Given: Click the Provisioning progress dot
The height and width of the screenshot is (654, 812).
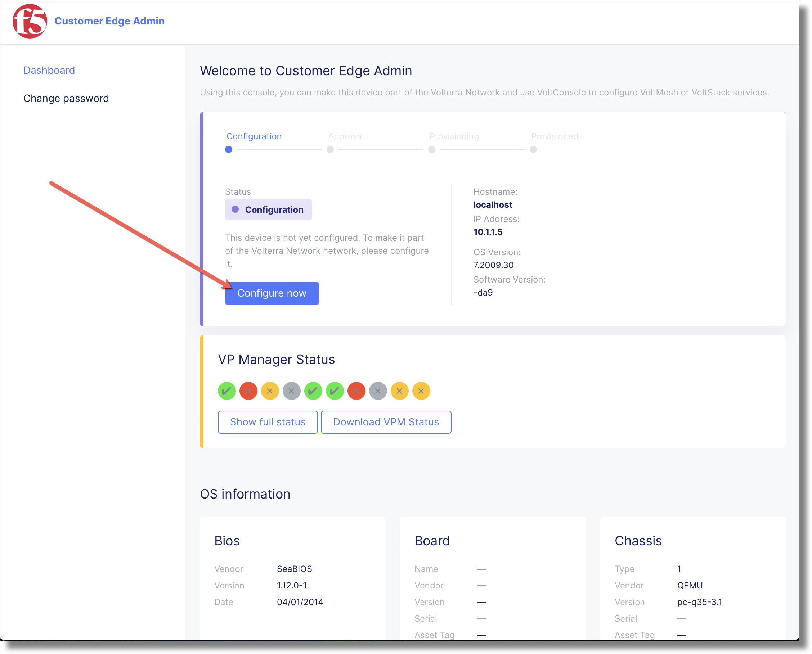Looking at the screenshot, I should tap(432, 150).
